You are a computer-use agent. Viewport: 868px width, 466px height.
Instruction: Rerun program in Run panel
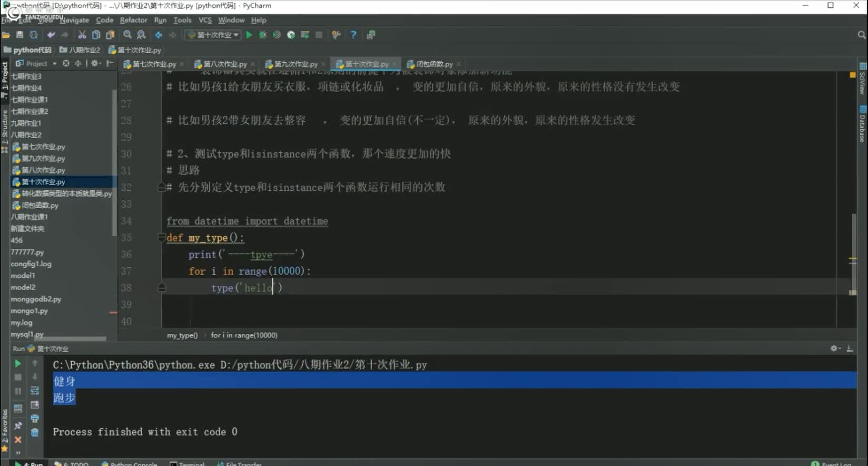17,364
